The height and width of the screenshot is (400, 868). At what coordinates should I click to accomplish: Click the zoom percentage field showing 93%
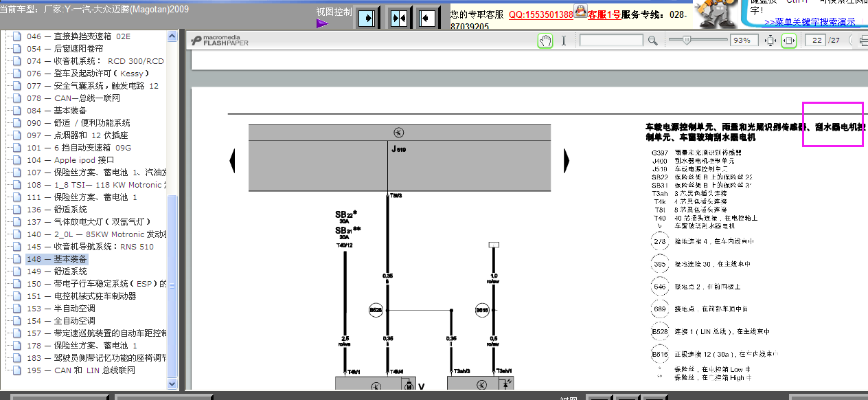pyautogui.click(x=744, y=41)
